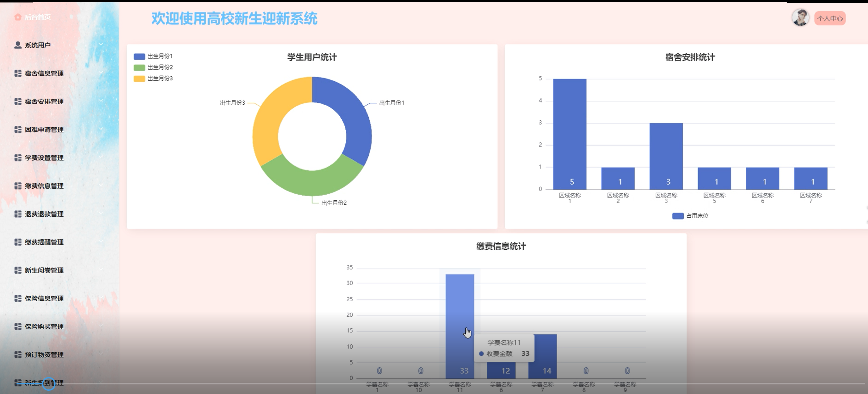The width and height of the screenshot is (868, 394).
Task: Click the 出生月份3 label beside the donut
Action: [232, 103]
